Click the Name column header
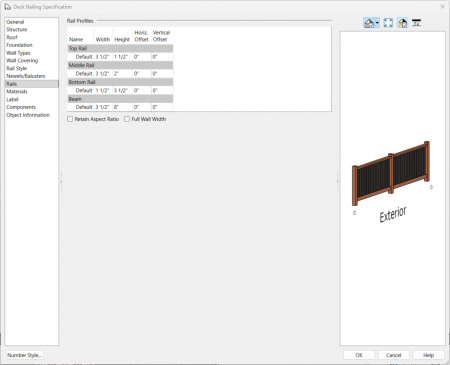Screen dimensions: 450x365 click(x=81, y=36)
